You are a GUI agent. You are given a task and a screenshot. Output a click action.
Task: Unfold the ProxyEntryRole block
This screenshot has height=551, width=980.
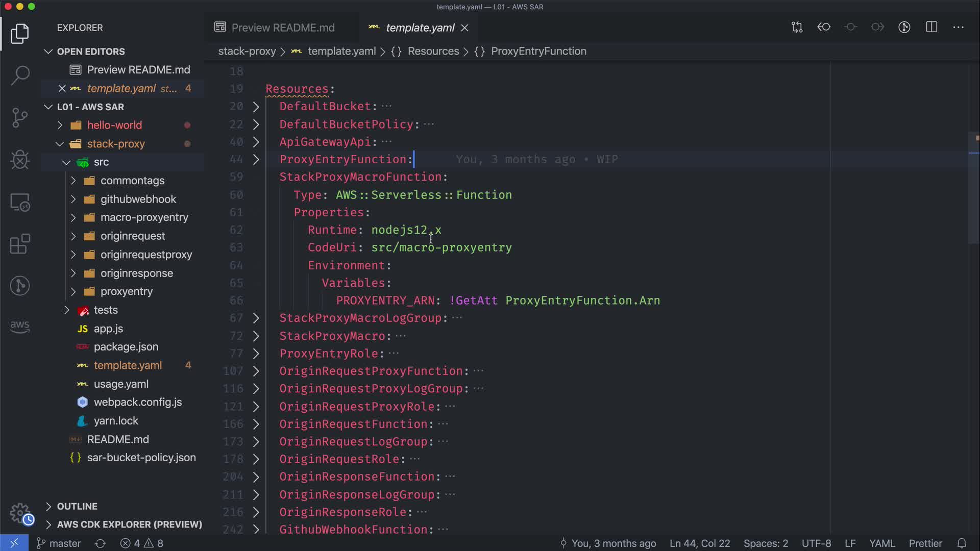[256, 354]
